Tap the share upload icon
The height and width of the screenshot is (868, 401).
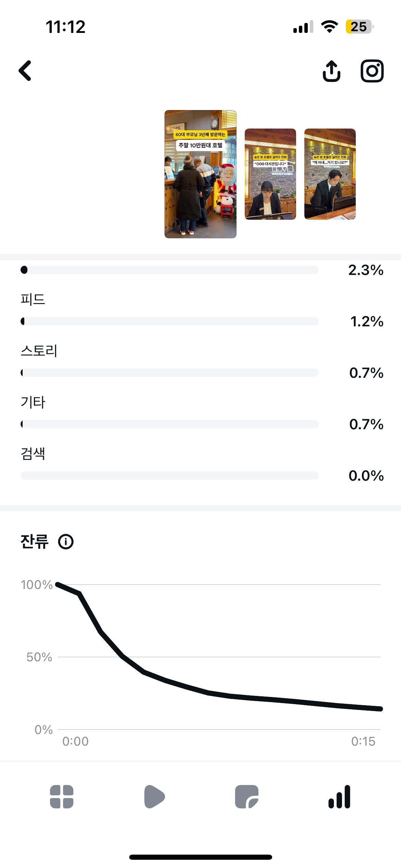click(x=331, y=71)
